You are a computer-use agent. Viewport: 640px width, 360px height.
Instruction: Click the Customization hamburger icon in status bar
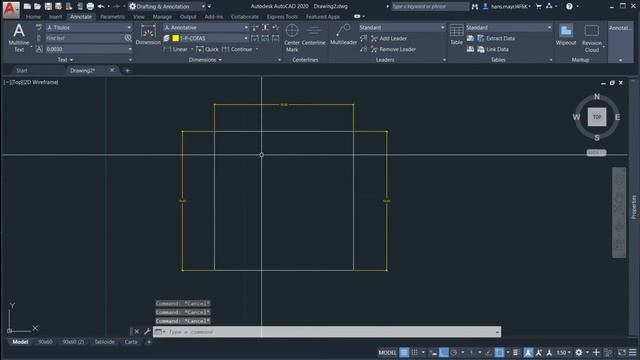[x=632, y=352]
